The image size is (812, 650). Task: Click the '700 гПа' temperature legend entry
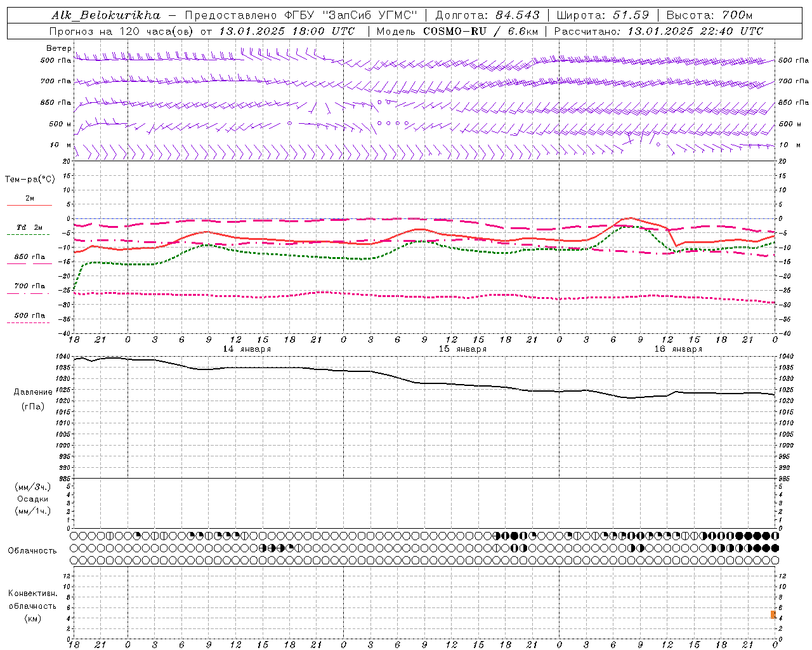click(x=29, y=286)
